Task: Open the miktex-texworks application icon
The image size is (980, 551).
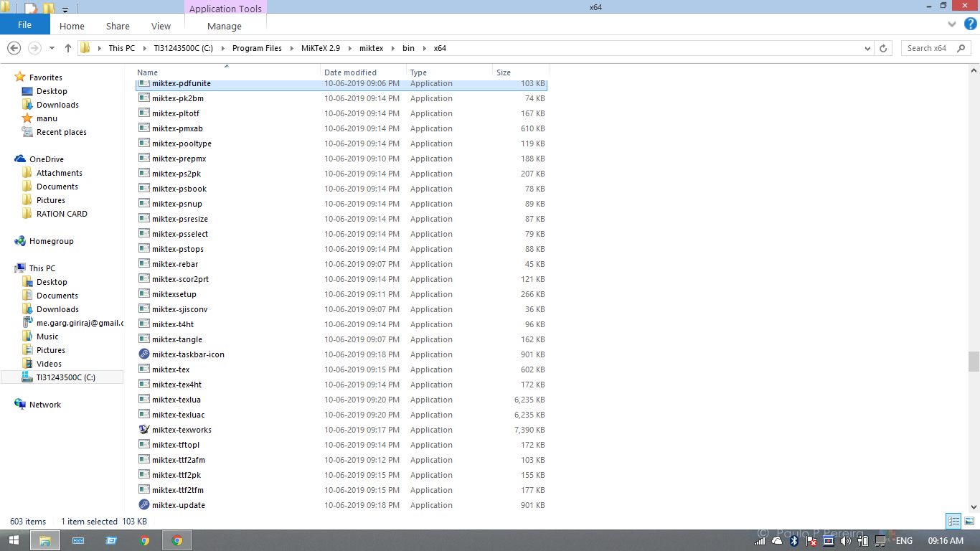Action: pyautogui.click(x=144, y=430)
